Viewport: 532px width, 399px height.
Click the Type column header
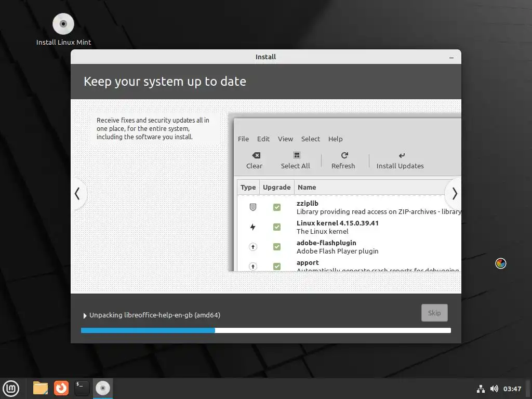click(248, 187)
